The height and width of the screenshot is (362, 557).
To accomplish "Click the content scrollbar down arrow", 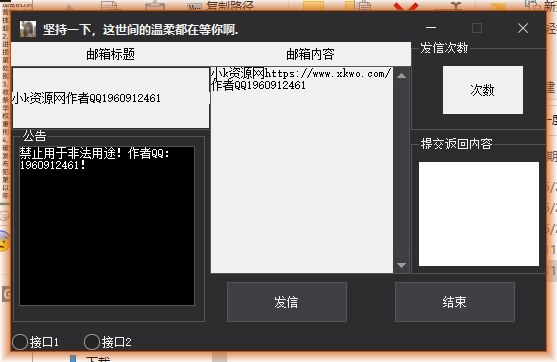I will click(x=402, y=265).
